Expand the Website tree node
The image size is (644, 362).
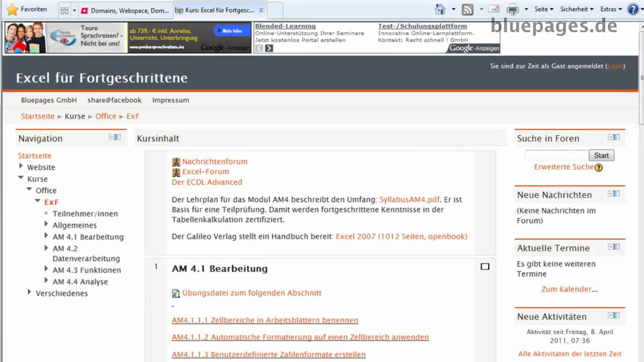click(x=21, y=166)
